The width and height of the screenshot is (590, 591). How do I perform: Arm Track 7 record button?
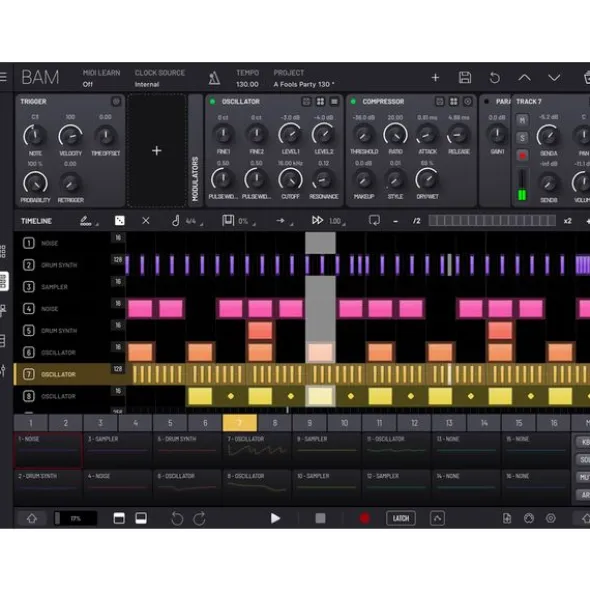click(522, 155)
